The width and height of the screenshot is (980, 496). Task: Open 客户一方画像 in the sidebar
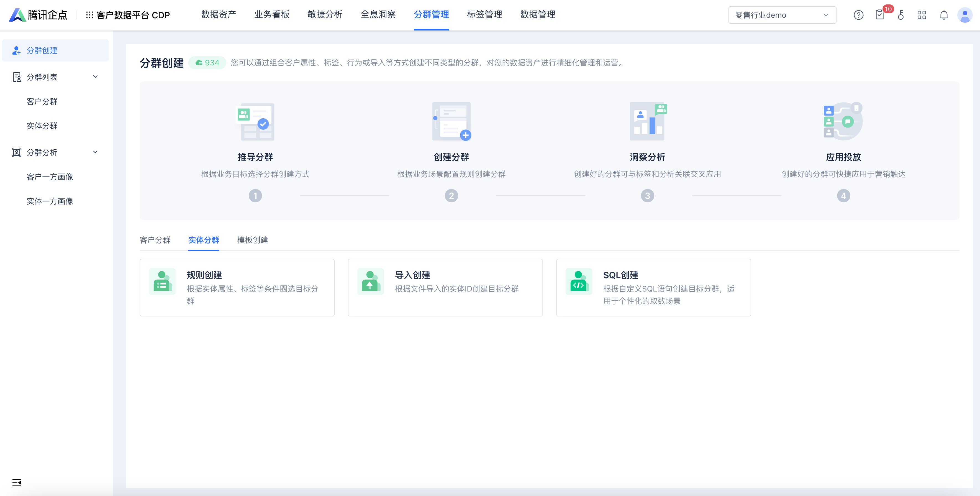(50, 177)
